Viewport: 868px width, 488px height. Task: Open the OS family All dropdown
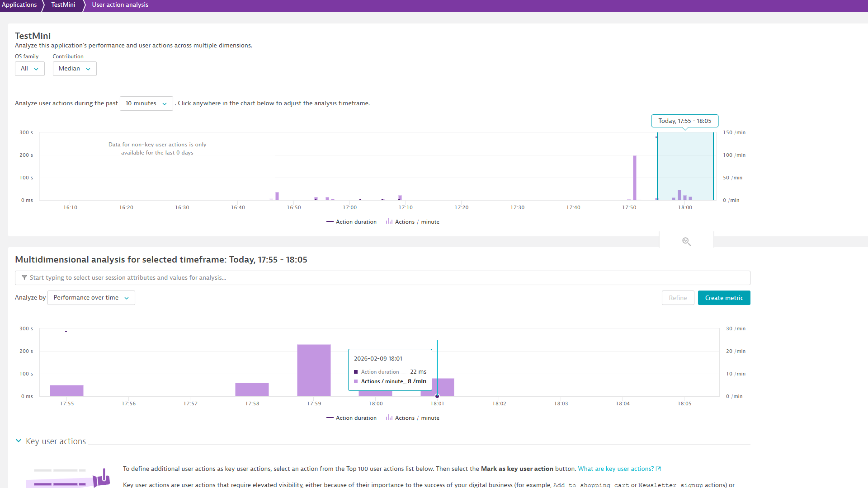click(29, 69)
